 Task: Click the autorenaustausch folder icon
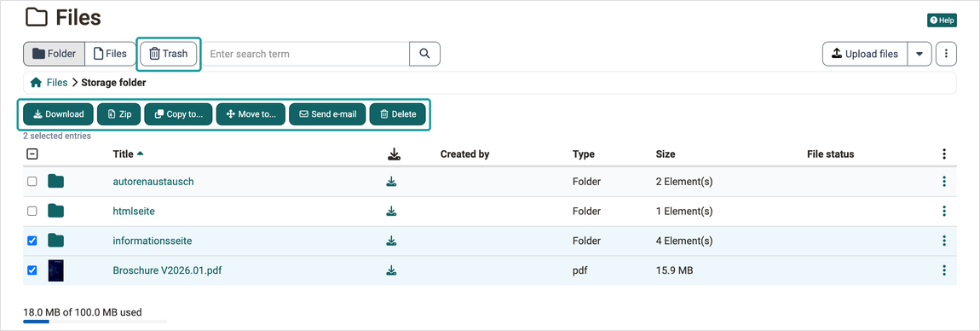(x=56, y=182)
